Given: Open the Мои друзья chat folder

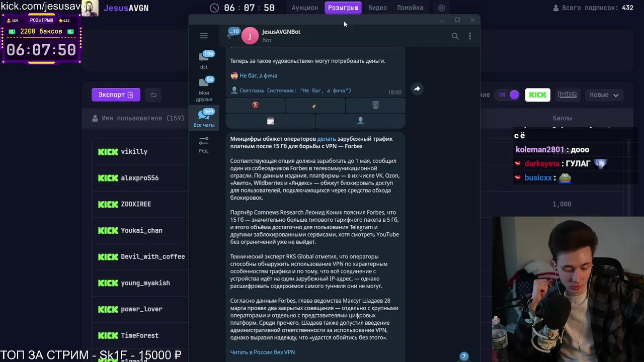Looking at the screenshot, I should click(x=204, y=89).
